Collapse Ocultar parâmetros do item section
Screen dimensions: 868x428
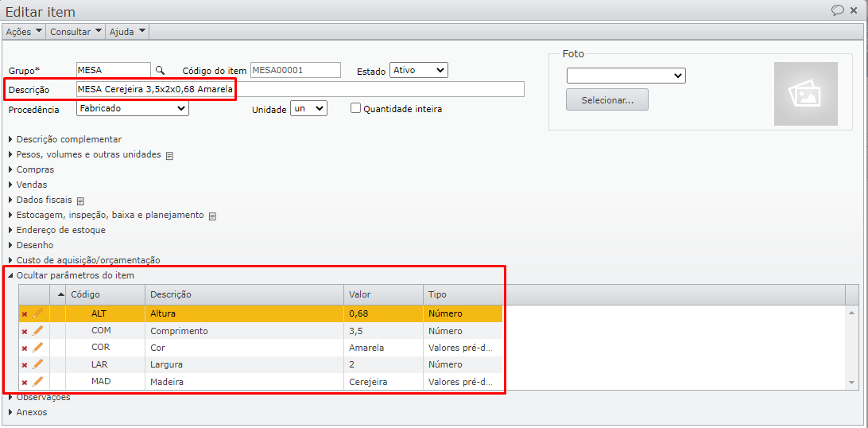[x=71, y=274]
